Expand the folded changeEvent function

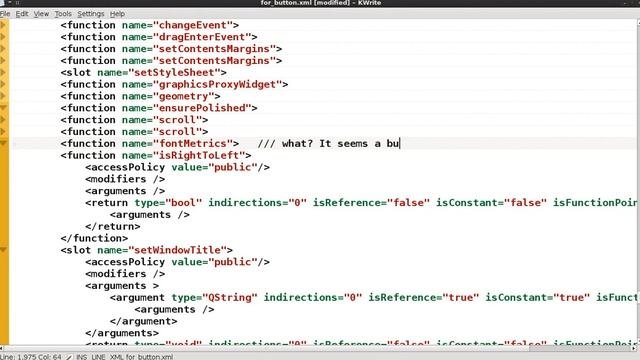point(3,25)
